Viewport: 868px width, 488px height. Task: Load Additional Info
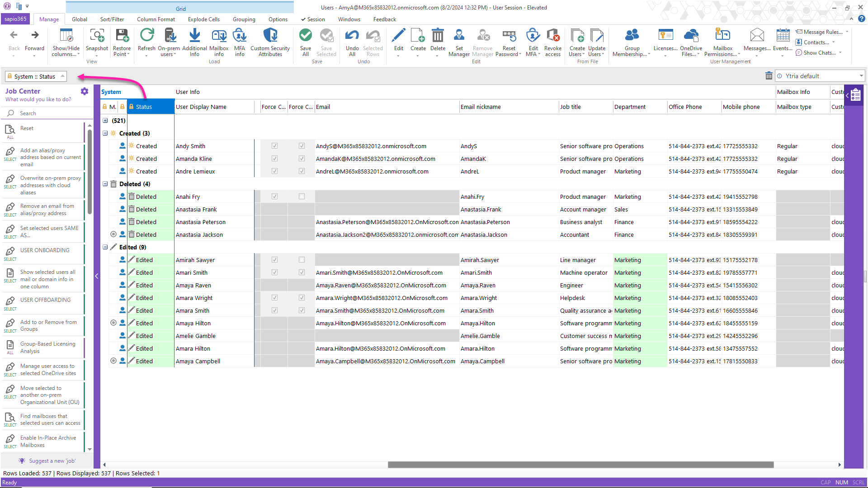(194, 42)
